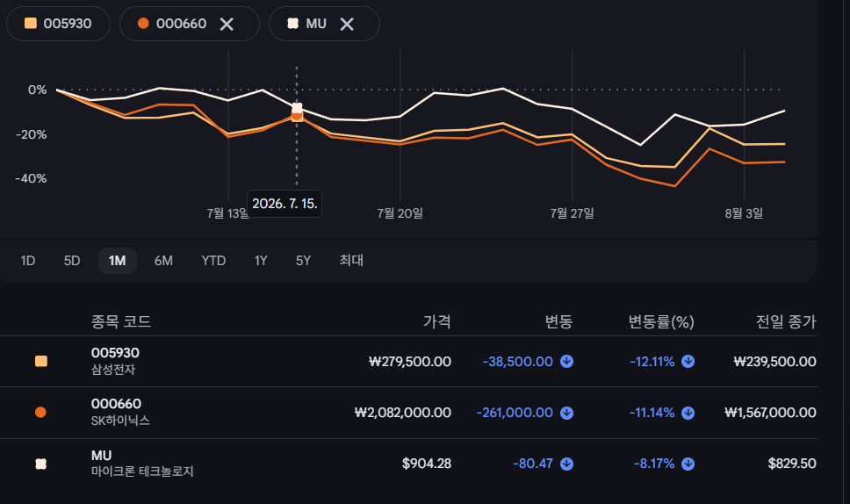Image resolution: width=850 pixels, height=504 pixels.
Task: Click the change value -261,000.00
Action: [515, 413]
